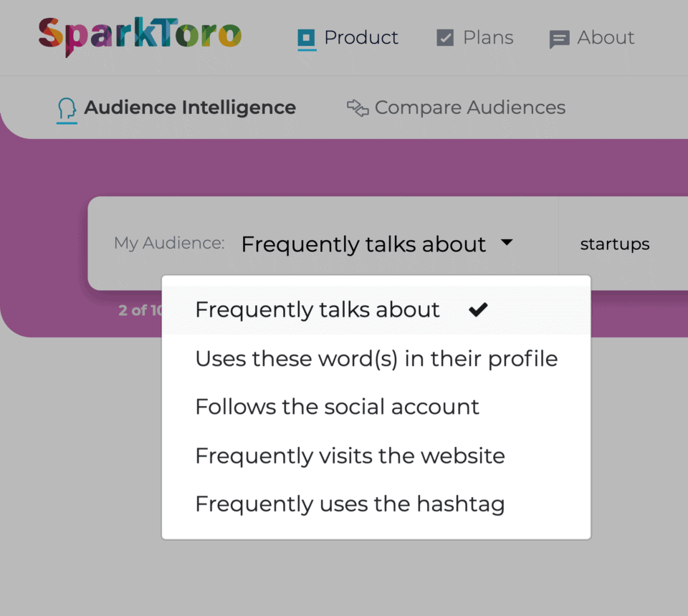The width and height of the screenshot is (688, 616).
Task: Click the dropdown caret beside Frequently talks about
Action: 507,243
